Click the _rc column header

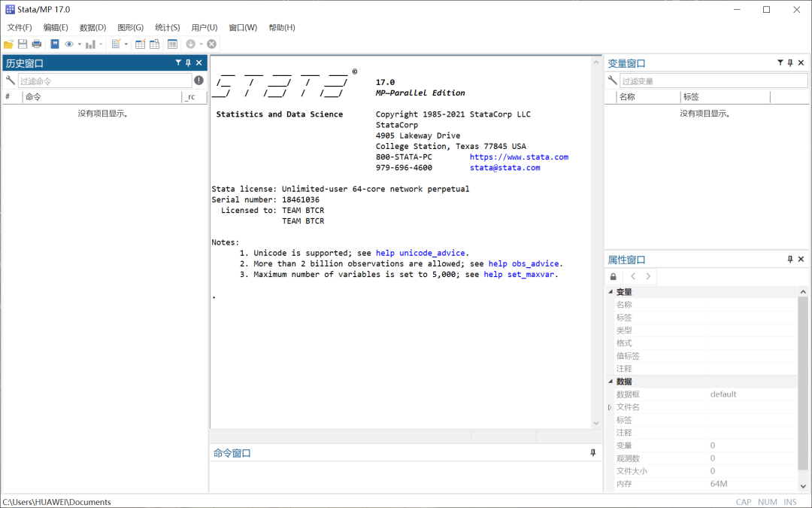194,97
